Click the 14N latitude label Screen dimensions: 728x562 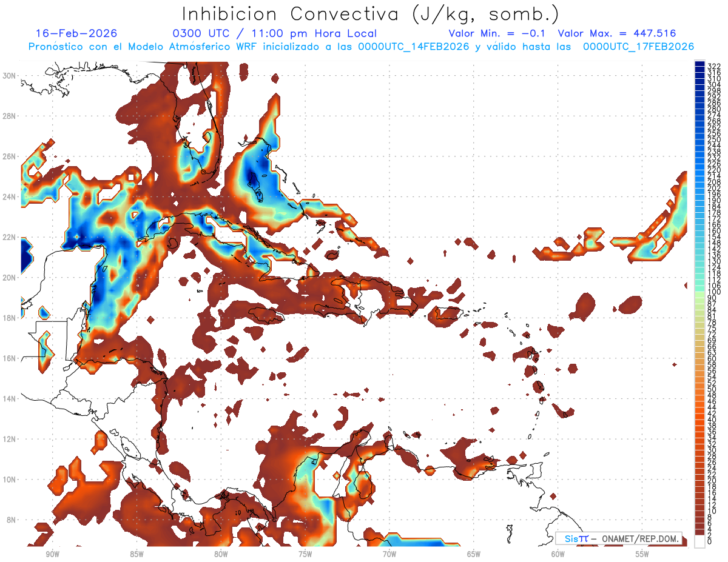(x=10, y=399)
